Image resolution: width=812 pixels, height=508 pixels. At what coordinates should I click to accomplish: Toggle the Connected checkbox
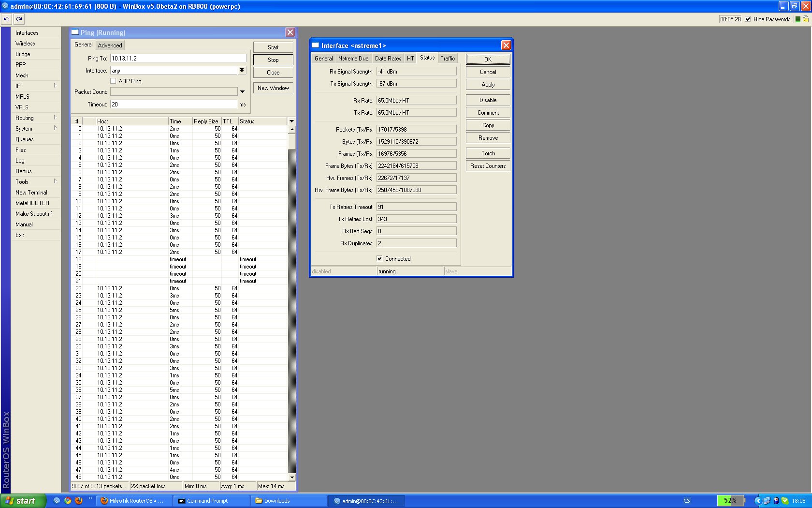point(379,259)
